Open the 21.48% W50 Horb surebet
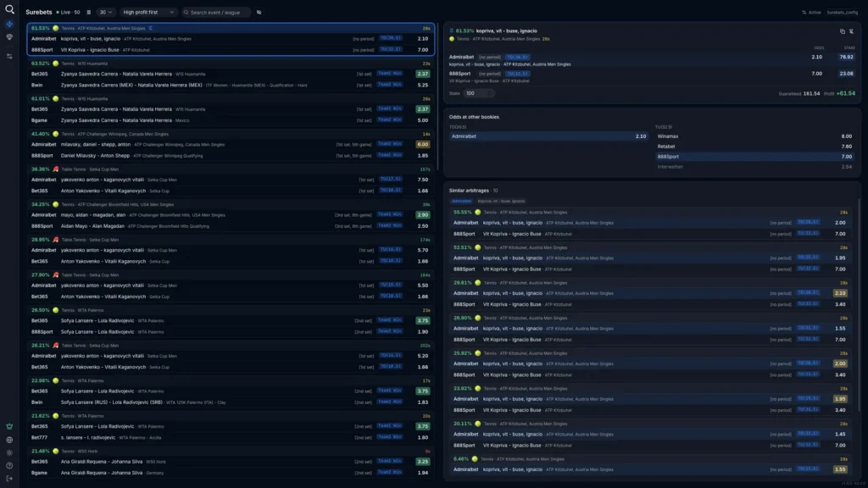The width and height of the screenshot is (868, 488). click(x=231, y=462)
